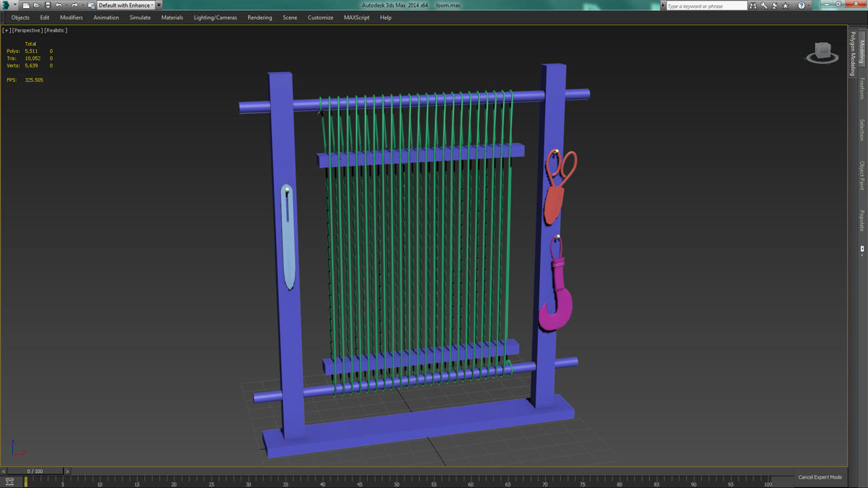The height and width of the screenshot is (488, 868).
Task: Select the Object Paint ribbon tab
Action: 862,176
